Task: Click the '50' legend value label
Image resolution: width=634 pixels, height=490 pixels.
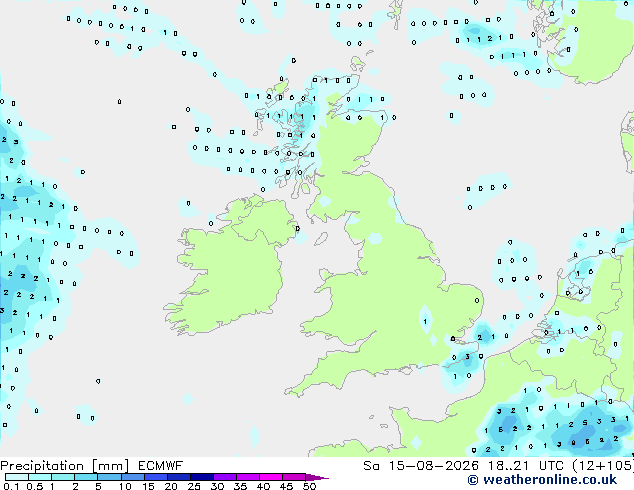Action: 309,486
